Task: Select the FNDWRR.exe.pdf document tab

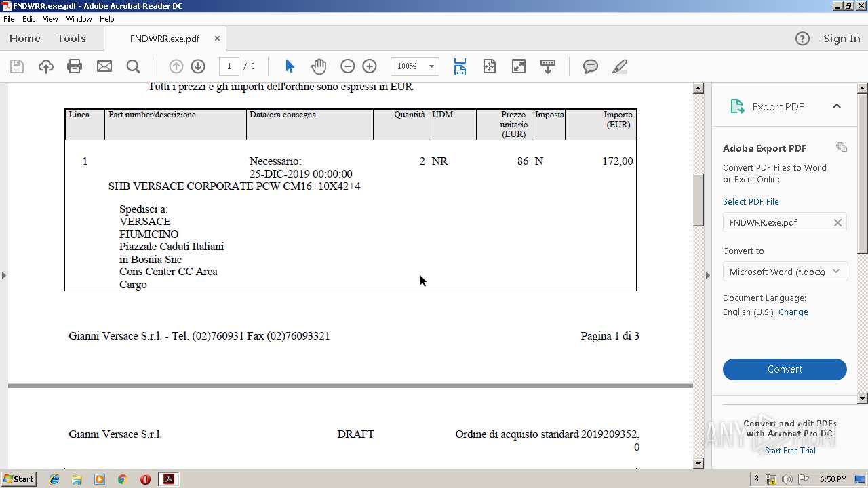Action: tap(164, 39)
